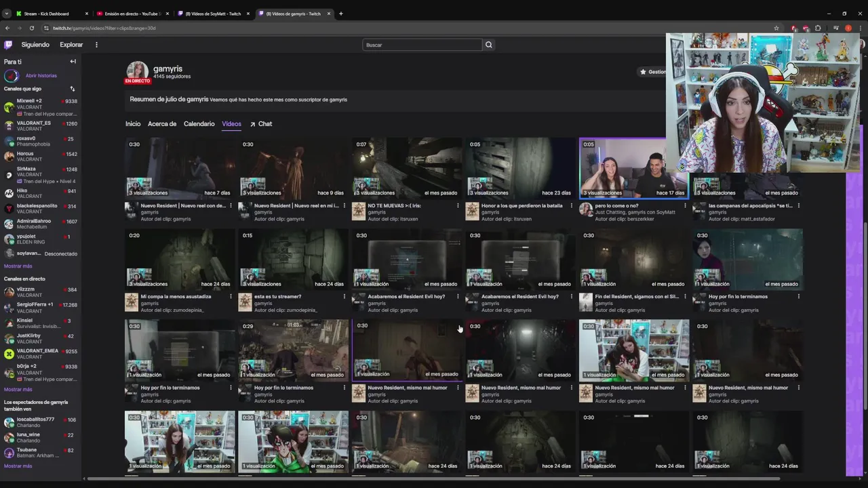Open options for Mi compa la menos asustadiza
Viewport: 868px width, 488px height.
(x=231, y=296)
